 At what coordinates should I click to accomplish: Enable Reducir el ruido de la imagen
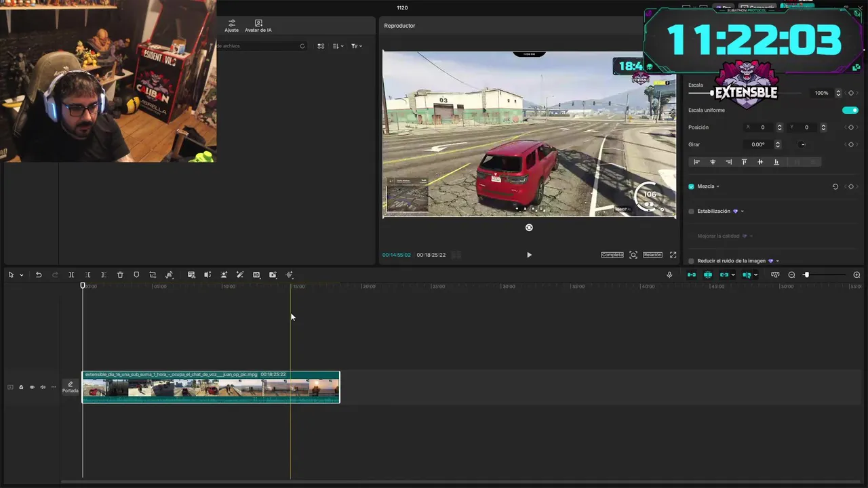(x=691, y=261)
